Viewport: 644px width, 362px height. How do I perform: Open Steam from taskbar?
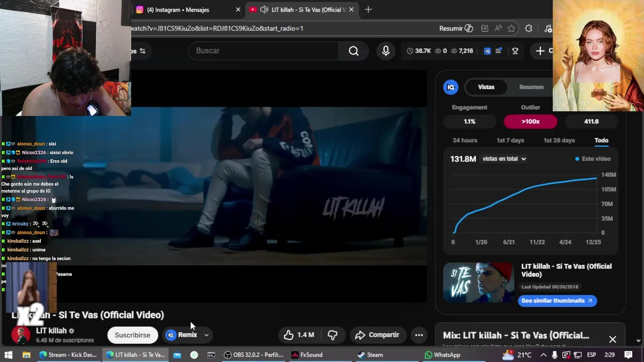click(371, 354)
